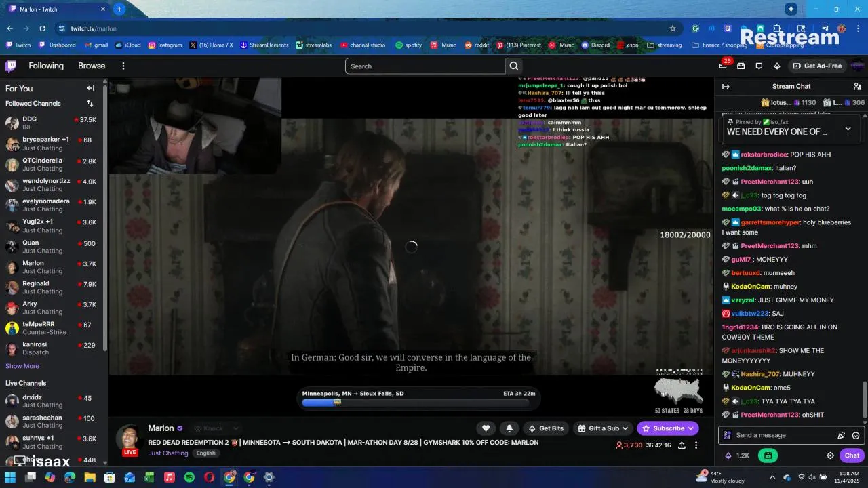Open the whispers speech bubble icon

coord(759,66)
